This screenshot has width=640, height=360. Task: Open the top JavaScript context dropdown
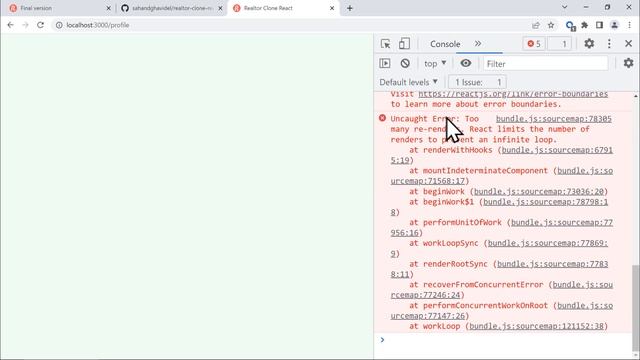coord(435,64)
